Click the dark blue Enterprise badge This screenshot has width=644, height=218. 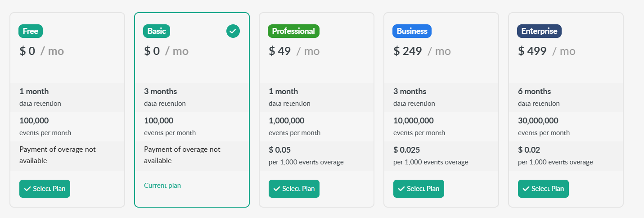[x=539, y=31]
